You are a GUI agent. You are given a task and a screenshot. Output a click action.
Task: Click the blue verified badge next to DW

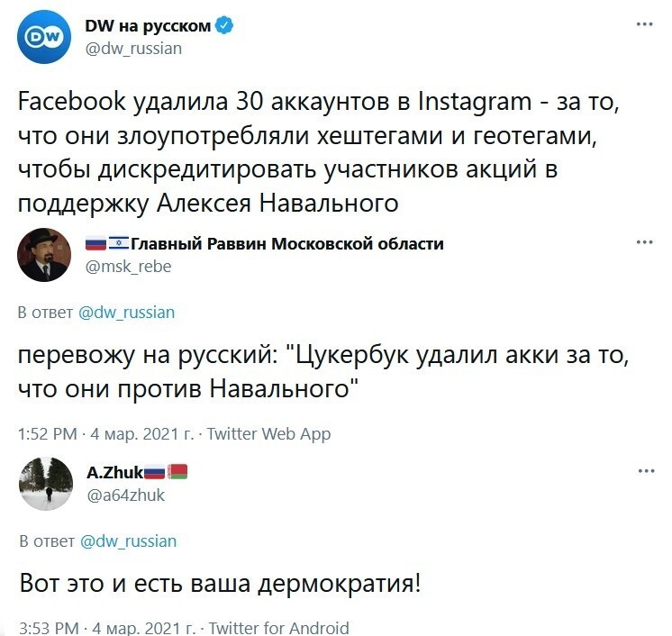pos(224,26)
